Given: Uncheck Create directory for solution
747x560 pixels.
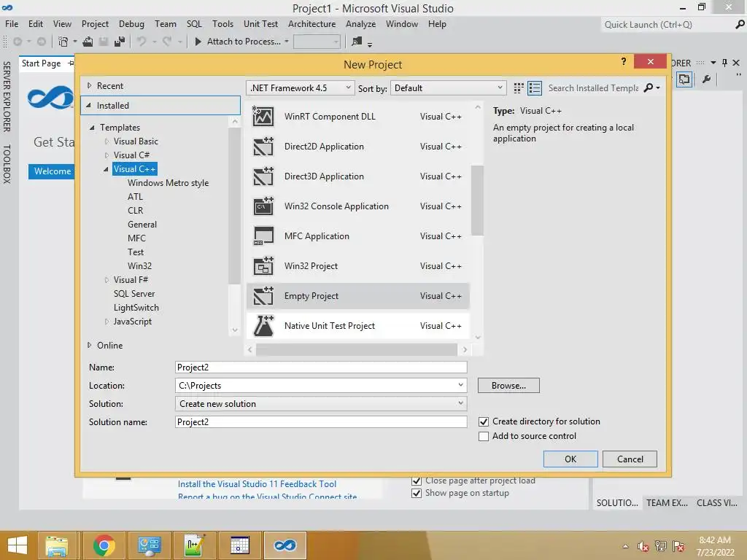Looking at the screenshot, I should [x=484, y=421].
